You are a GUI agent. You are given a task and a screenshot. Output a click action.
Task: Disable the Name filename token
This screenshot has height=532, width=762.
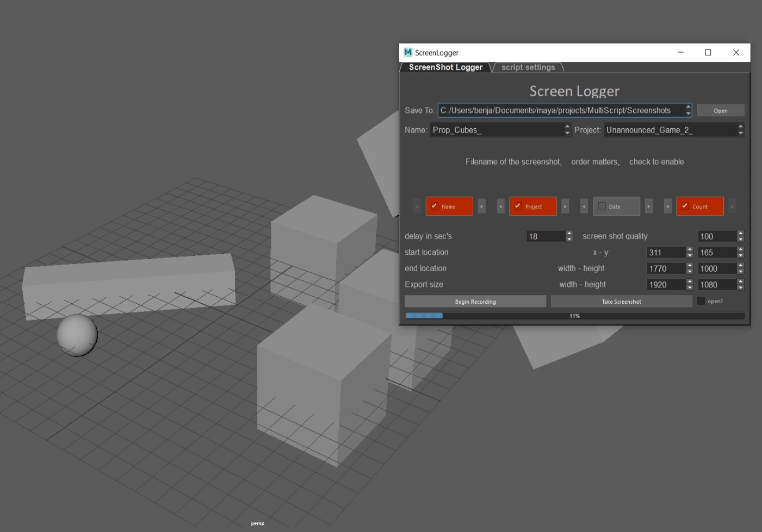434,206
